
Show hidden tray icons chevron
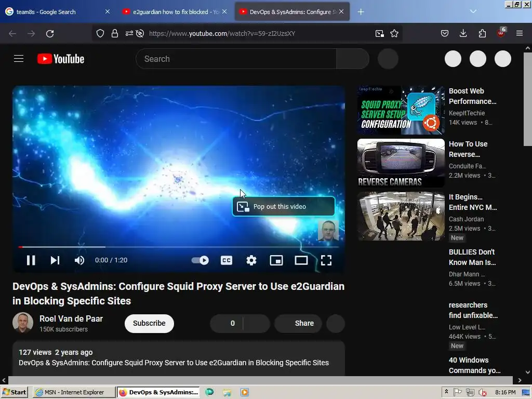[446, 392]
